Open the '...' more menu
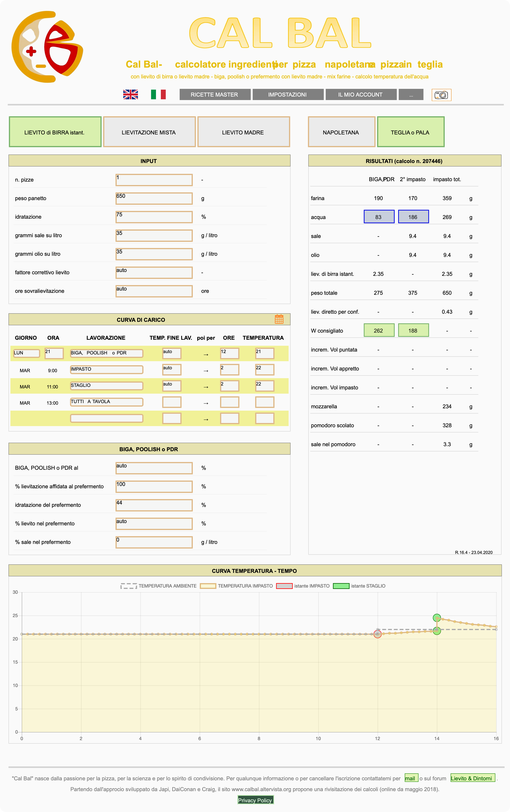 tap(411, 94)
